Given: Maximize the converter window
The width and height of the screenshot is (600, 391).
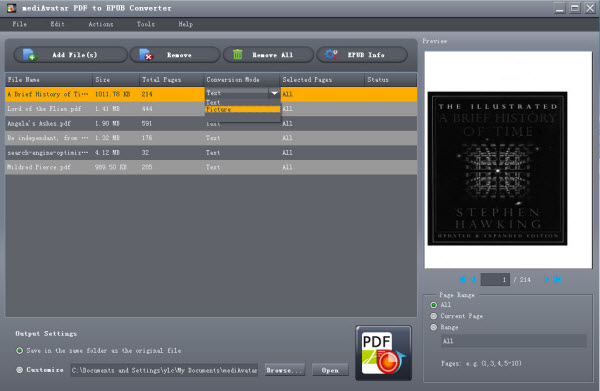Looking at the screenshot, I should point(575,8).
